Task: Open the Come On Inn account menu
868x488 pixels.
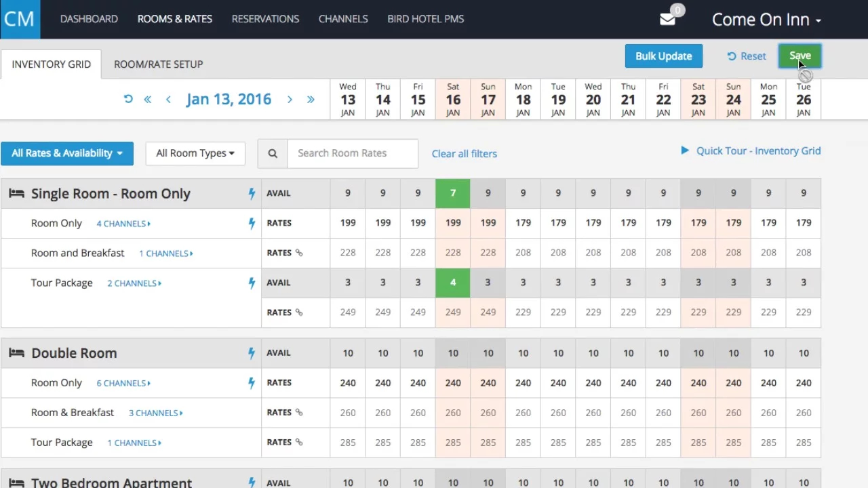Action: tap(766, 20)
